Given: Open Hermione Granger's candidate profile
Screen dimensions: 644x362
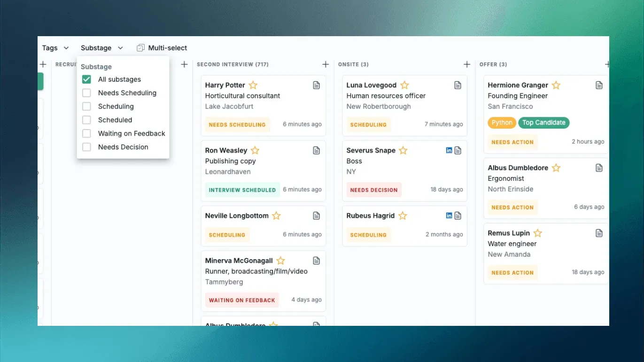Looking at the screenshot, I should (518, 85).
